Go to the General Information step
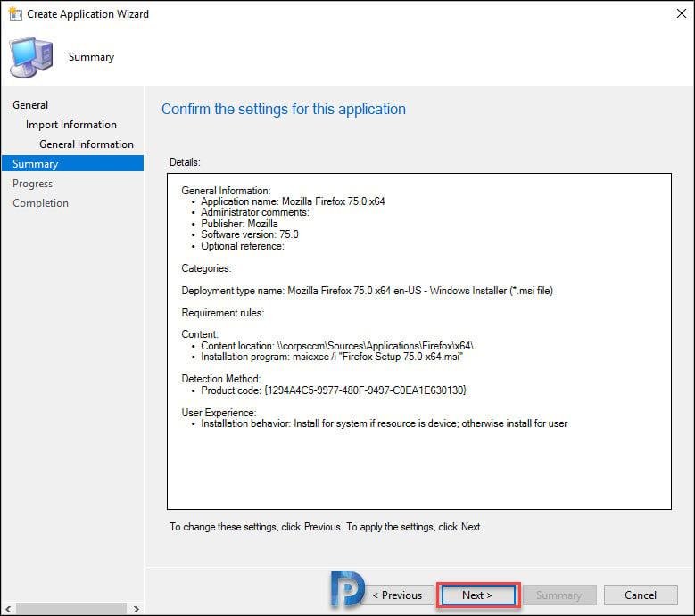This screenshot has width=695, height=616. pos(86,144)
